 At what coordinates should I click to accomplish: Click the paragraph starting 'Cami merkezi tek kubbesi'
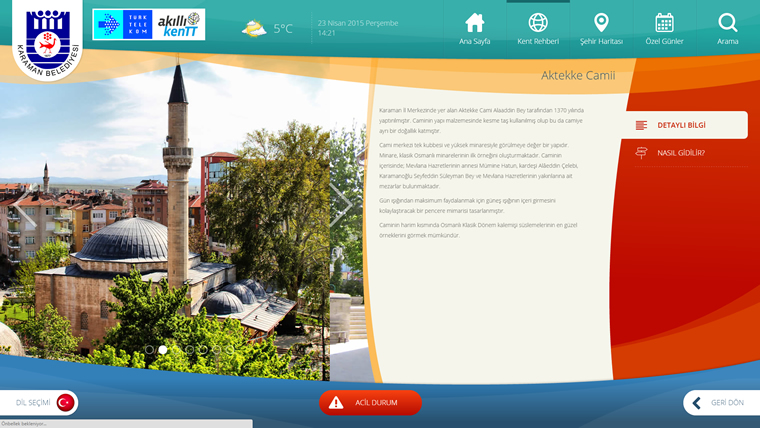click(478, 165)
